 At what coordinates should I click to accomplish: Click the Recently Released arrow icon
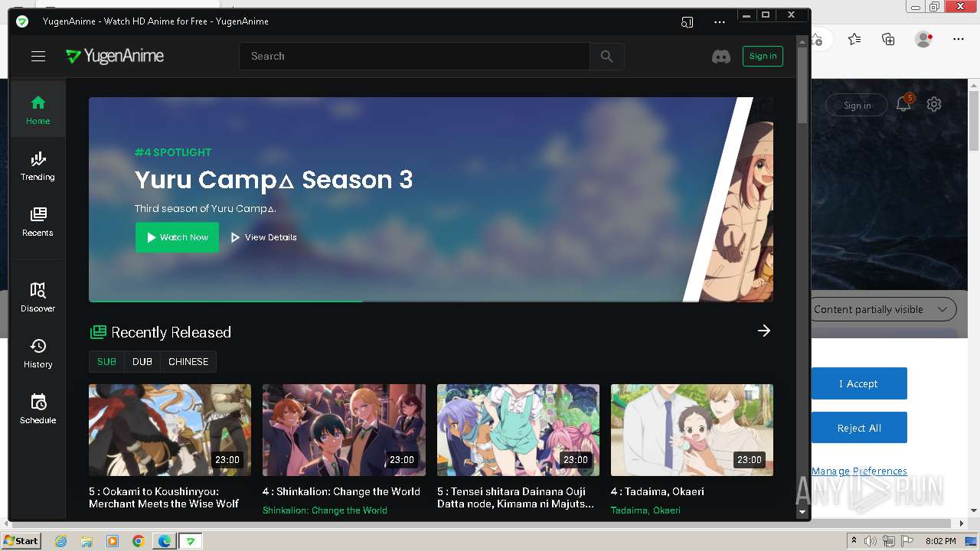(764, 331)
